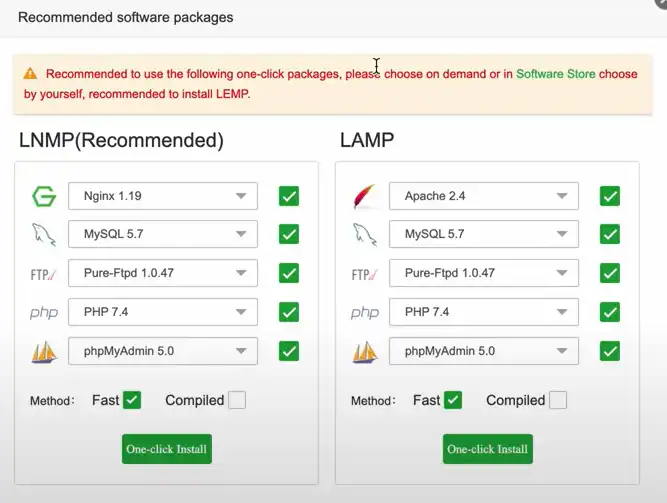Click the PHP logo in LNMP column
Image resolution: width=667 pixels, height=503 pixels.
click(44, 313)
